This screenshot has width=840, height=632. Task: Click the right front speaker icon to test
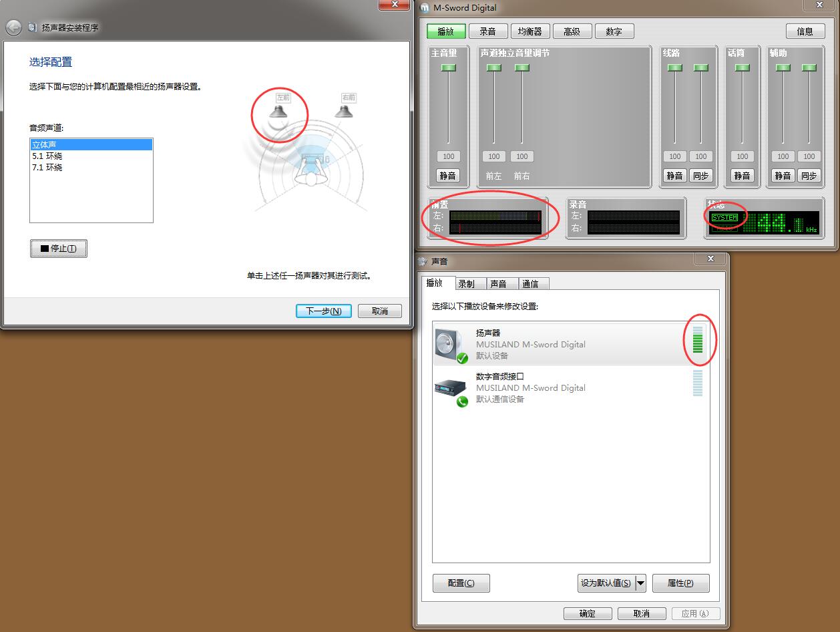click(x=345, y=110)
